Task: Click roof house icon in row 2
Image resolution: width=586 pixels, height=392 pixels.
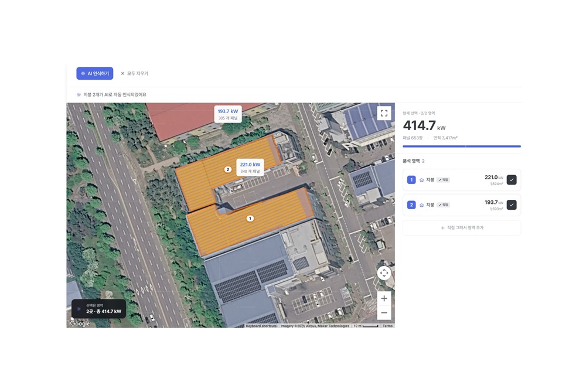Action: click(x=421, y=205)
